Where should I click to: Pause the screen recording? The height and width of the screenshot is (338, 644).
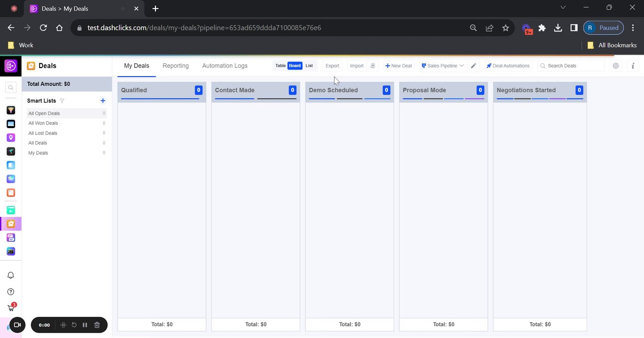85,325
